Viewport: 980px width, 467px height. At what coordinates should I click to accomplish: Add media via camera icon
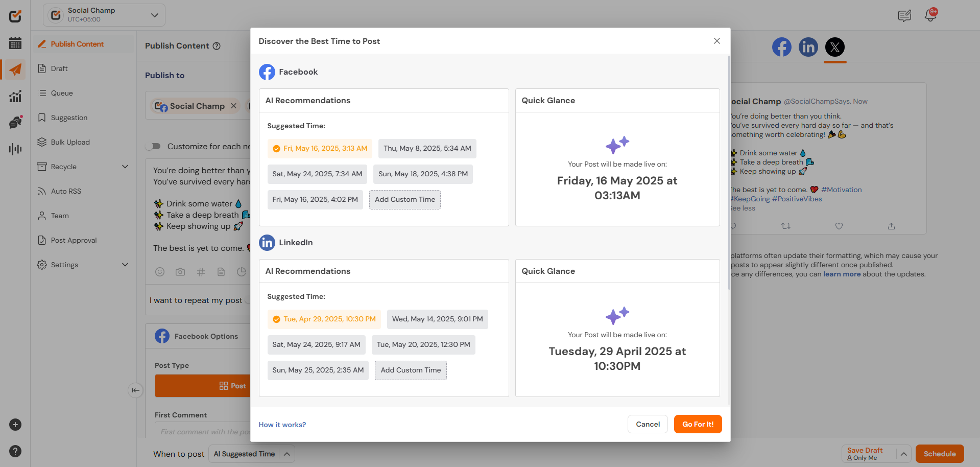180,272
